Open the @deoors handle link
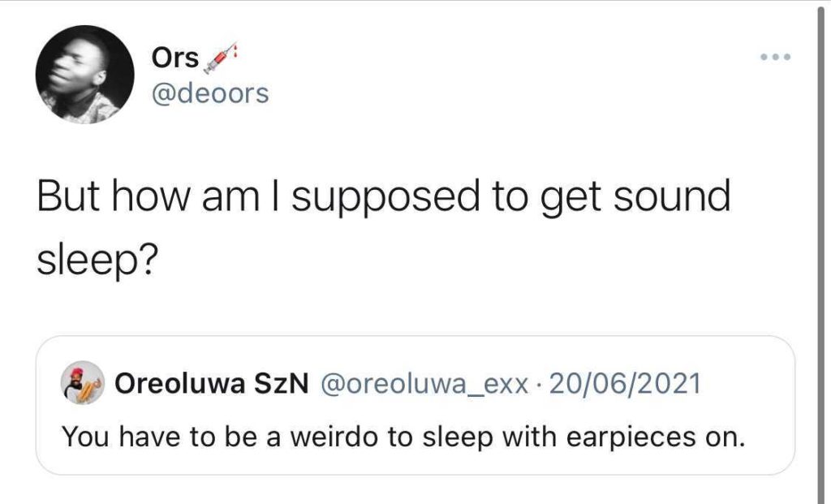The image size is (831, 504). click(x=209, y=93)
